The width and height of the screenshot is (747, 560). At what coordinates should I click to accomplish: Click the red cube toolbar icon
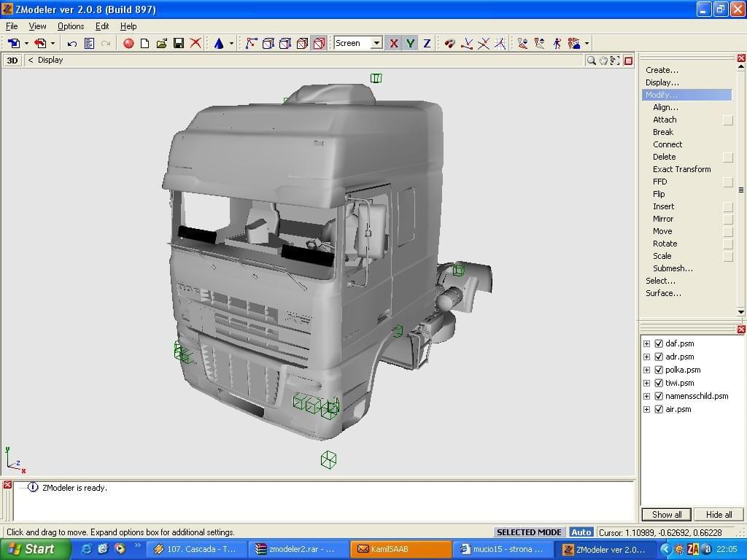pos(320,43)
